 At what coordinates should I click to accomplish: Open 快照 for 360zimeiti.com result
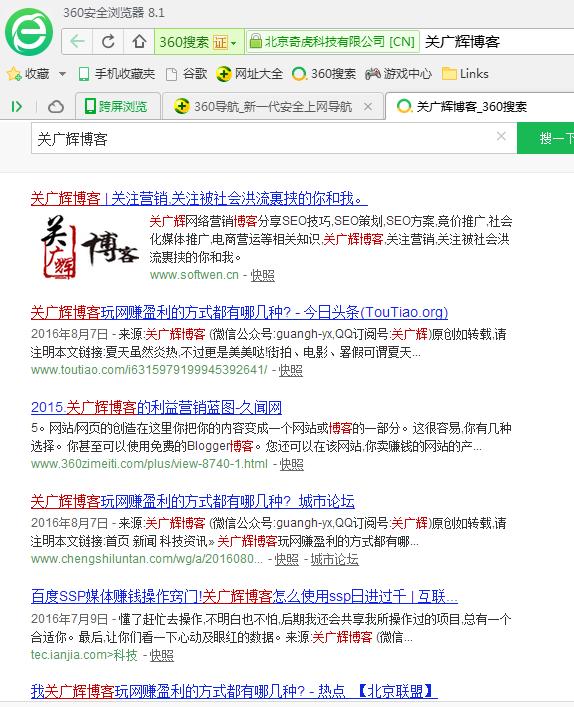point(292,464)
